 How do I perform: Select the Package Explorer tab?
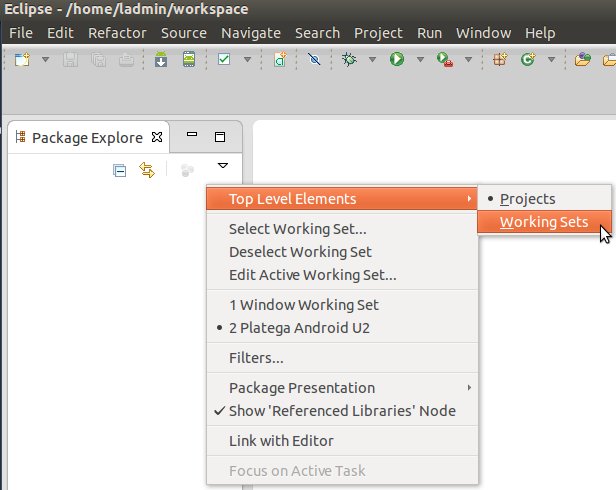[87, 138]
